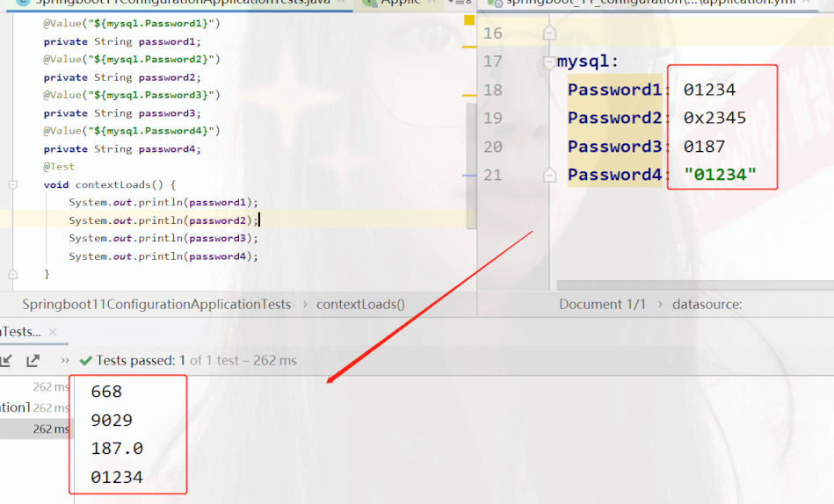Click the datasource: breadcrumb
Screen dimensions: 834x504
[707, 304]
